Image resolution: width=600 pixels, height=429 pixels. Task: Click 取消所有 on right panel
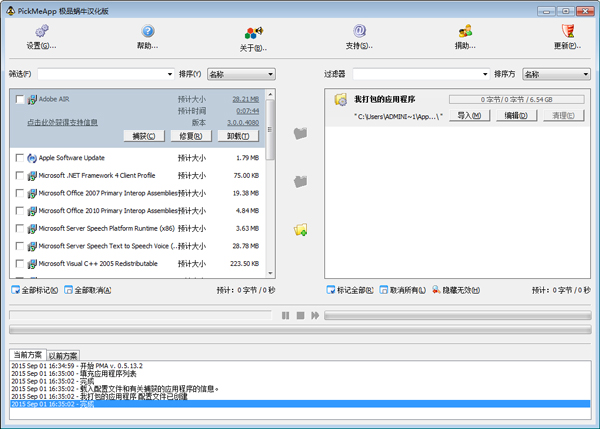403,290
